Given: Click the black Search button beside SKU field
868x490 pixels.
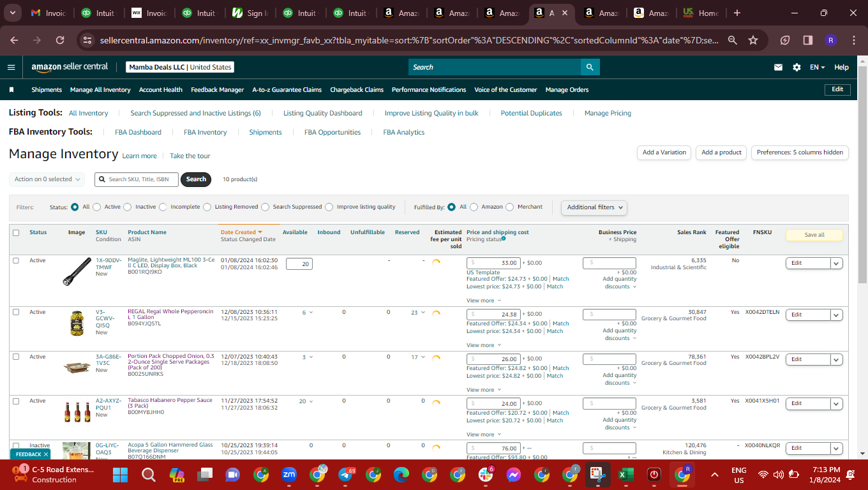Looking at the screenshot, I should tap(196, 179).
